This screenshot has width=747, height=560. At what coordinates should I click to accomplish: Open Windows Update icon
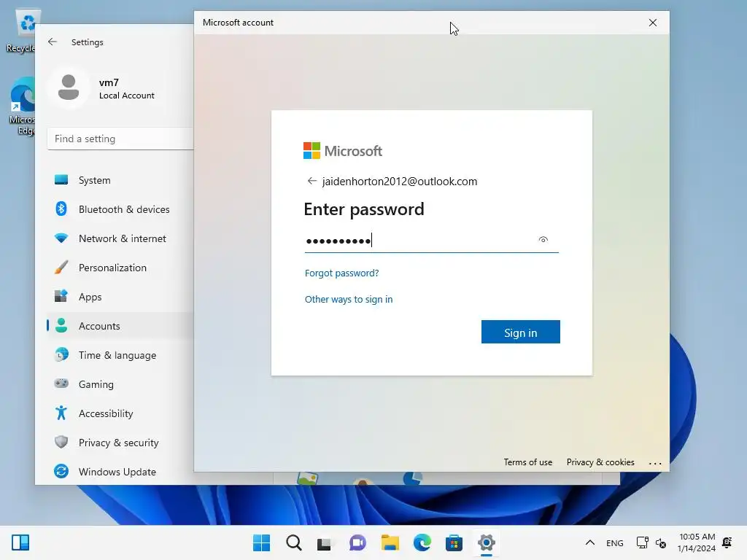[61, 472]
